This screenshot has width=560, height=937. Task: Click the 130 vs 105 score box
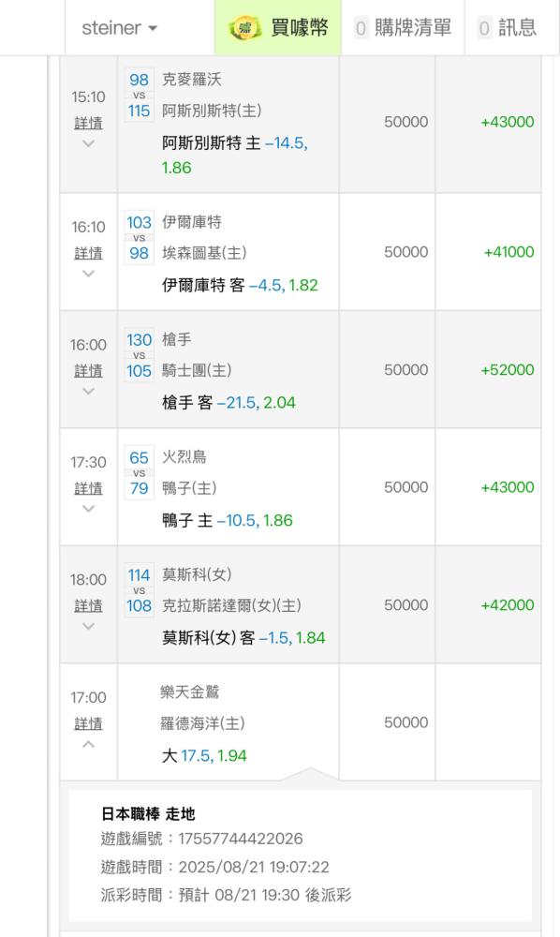(140, 355)
